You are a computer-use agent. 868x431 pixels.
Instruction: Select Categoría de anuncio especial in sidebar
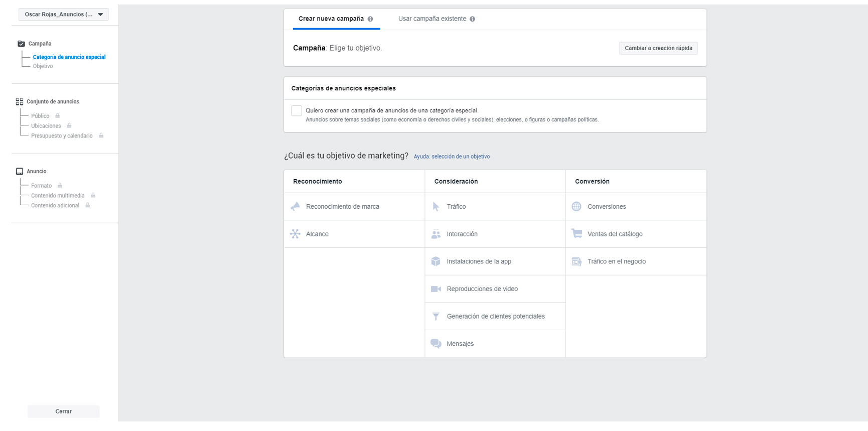tap(69, 57)
